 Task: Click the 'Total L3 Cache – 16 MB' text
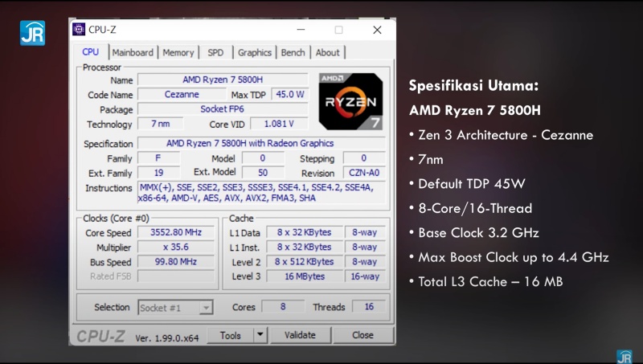(x=490, y=281)
